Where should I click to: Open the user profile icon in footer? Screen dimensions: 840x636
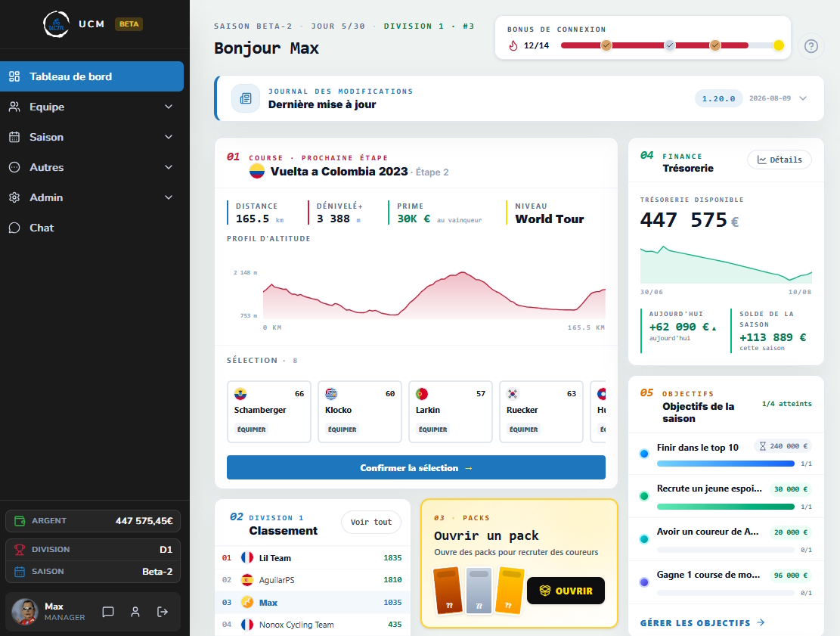tap(135, 612)
